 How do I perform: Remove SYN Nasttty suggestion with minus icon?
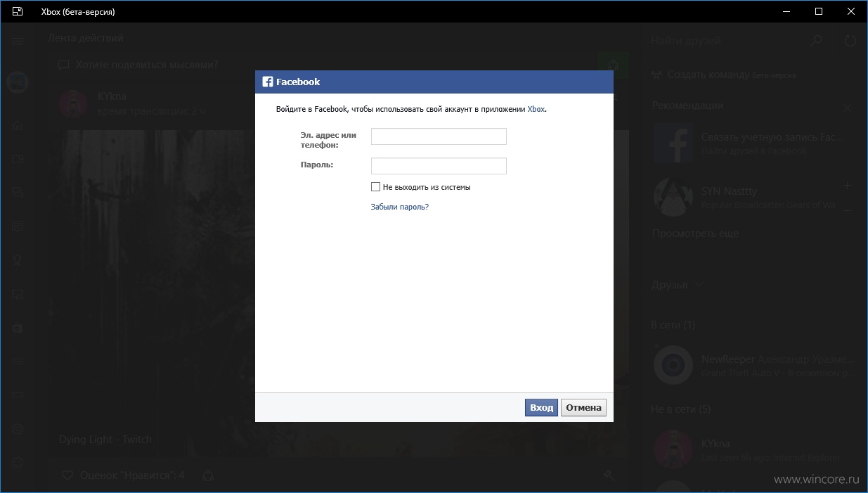point(848,210)
